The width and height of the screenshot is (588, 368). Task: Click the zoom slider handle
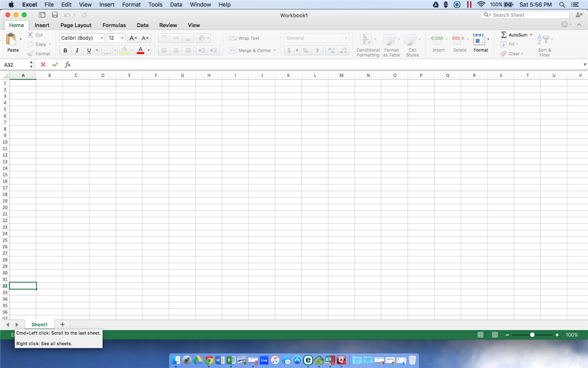click(532, 335)
